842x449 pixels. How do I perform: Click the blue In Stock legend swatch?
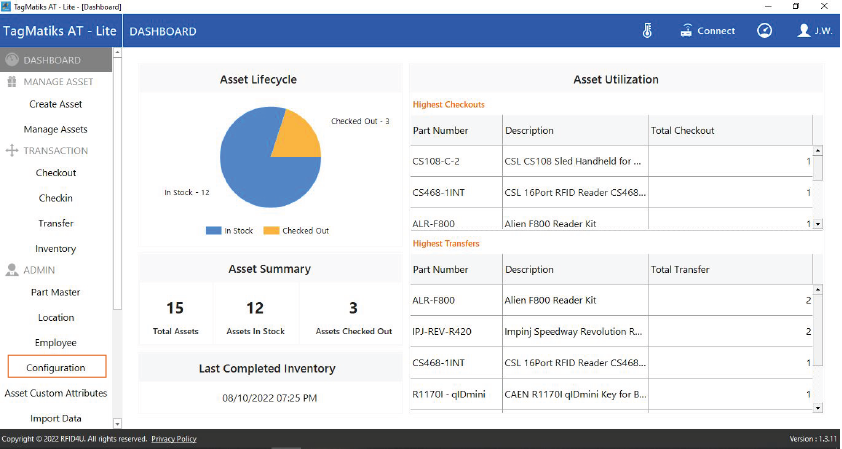[213, 231]
